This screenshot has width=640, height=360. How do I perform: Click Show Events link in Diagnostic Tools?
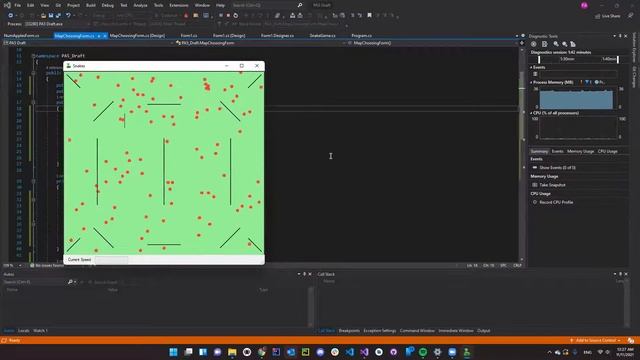pos(558,168)
